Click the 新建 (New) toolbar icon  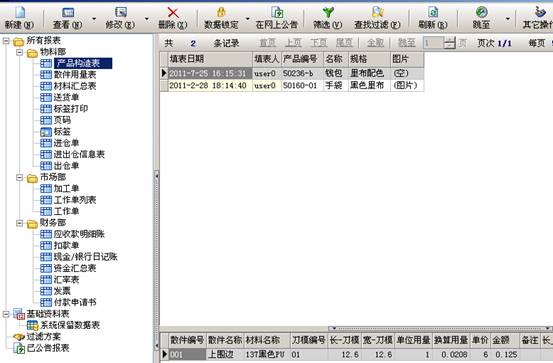[20, 12]
